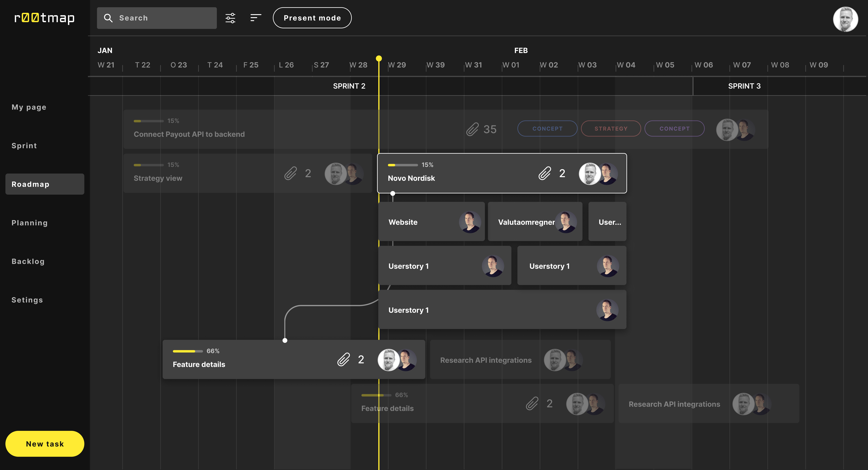Click avatars on first Research API integrations card
This screenshot has height=470, width=868.
click(563, 360)
